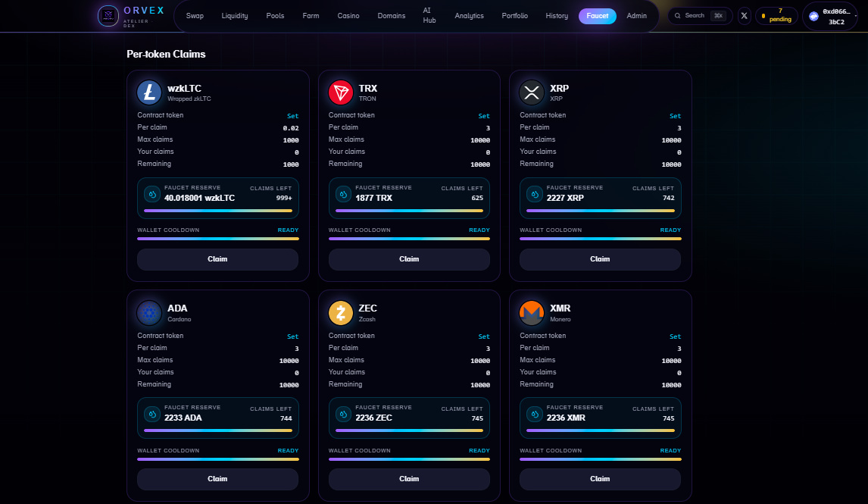This screenshot has width=868, height=504.
Task: Click the wzkLTC Litecoin token icon
Action: point(149,92)
